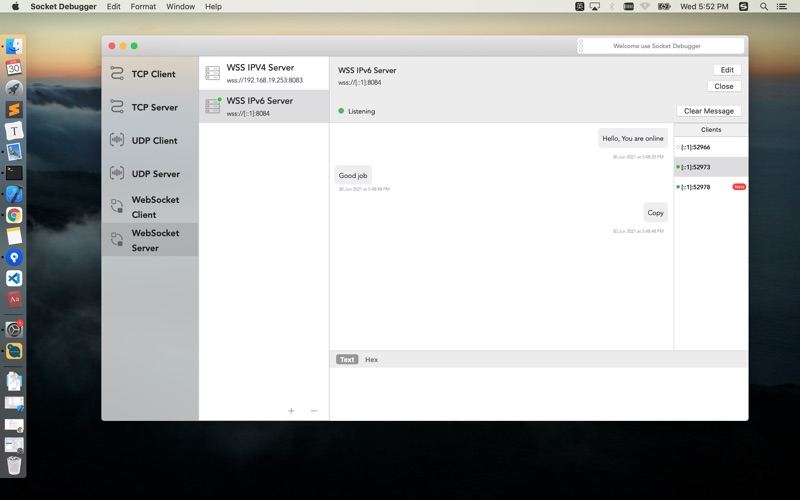
Task: Open the UDP Server section
Action: point(150,173)
